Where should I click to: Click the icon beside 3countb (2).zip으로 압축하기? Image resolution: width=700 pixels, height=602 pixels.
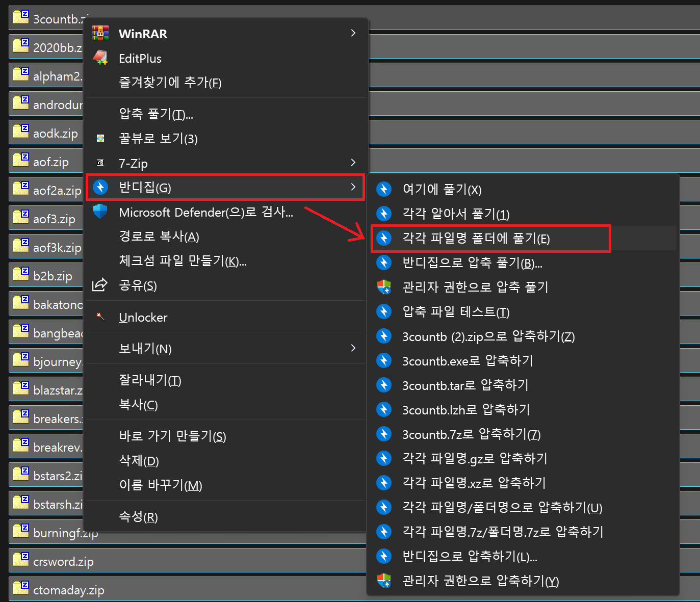click(384, 336)
